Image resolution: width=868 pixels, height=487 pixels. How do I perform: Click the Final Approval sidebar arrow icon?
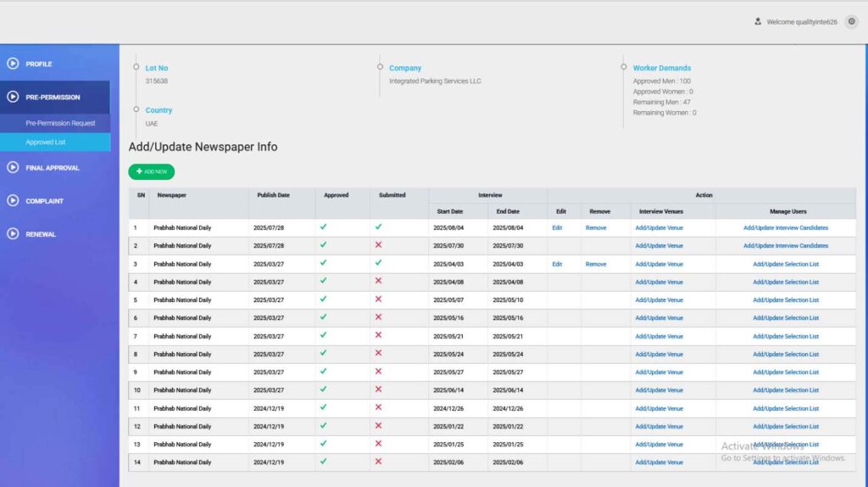[13, 168]
